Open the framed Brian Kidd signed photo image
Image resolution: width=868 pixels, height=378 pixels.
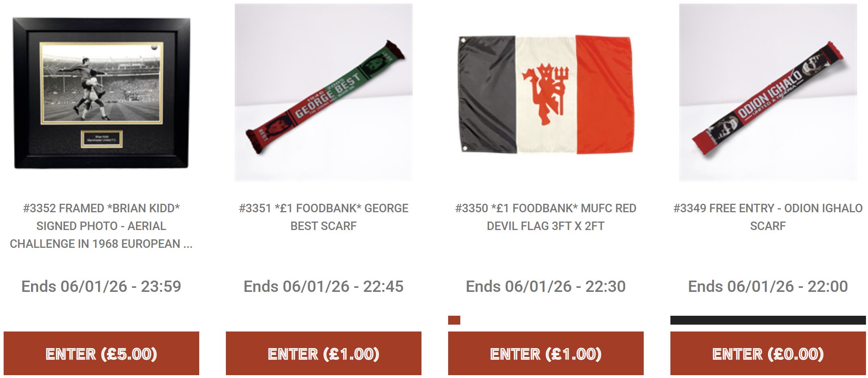101,93
